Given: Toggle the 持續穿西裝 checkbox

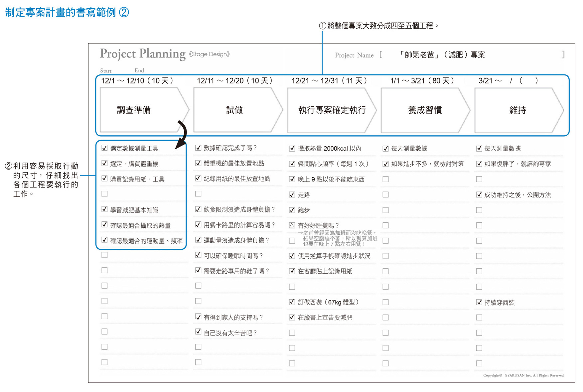Looking at the screenshot, I should [479, 302].
